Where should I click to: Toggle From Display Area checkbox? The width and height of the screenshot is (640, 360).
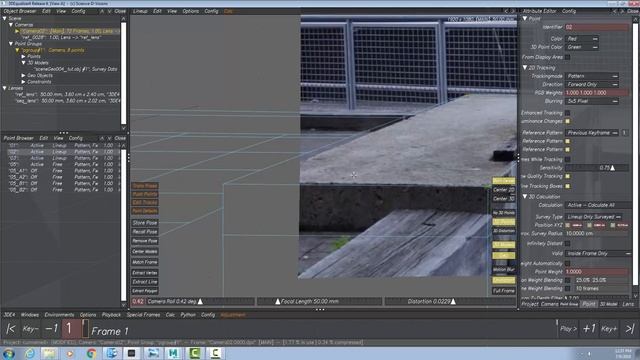tap(567, 57)
